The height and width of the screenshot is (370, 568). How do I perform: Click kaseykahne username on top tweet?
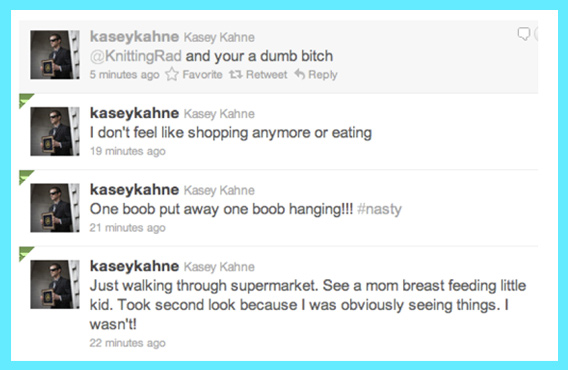coord(134,37)
